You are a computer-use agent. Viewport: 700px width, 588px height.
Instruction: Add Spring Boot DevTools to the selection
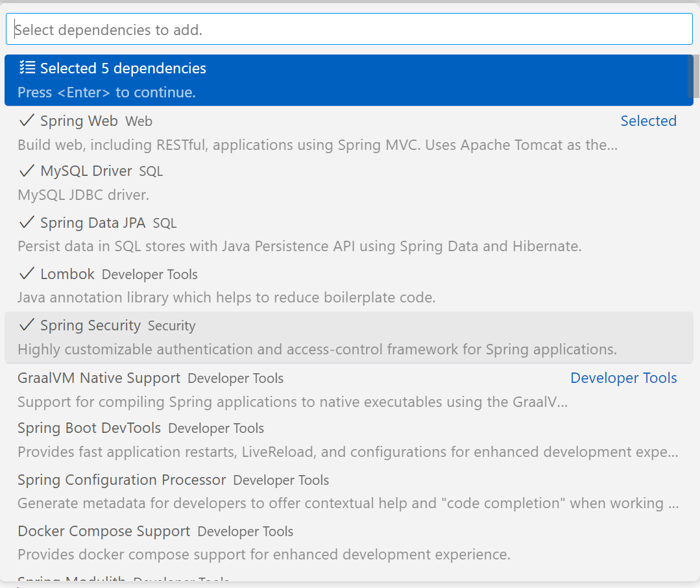(x=89, y=428)
